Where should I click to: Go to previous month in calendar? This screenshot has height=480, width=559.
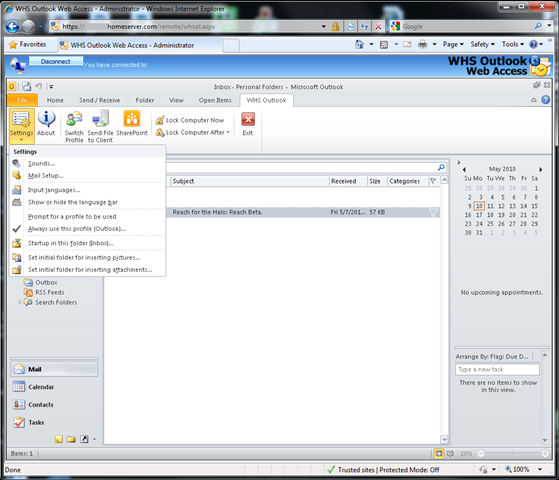coord(464,169)
